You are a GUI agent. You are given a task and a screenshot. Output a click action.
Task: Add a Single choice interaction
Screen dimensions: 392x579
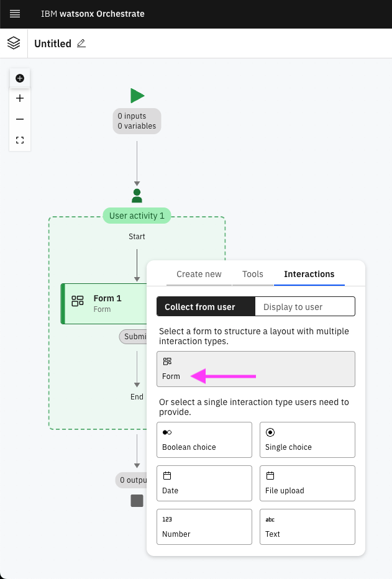coord(308,440)
